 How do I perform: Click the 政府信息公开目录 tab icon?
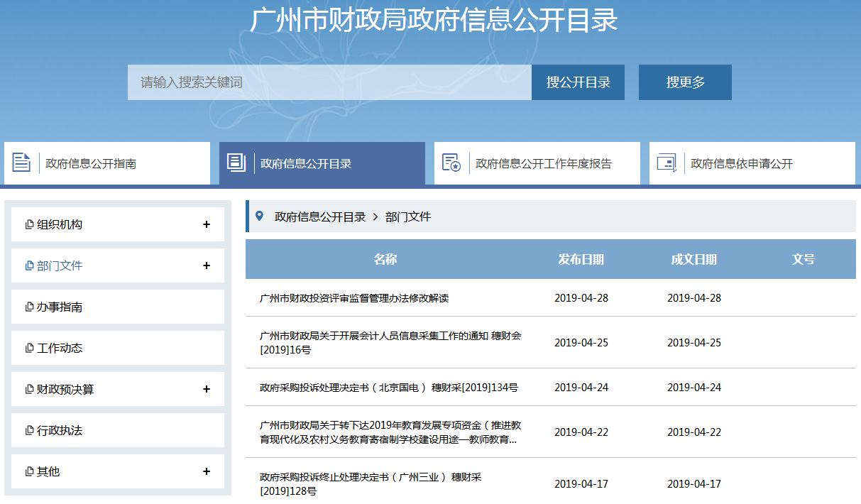[x=236, y=163]
